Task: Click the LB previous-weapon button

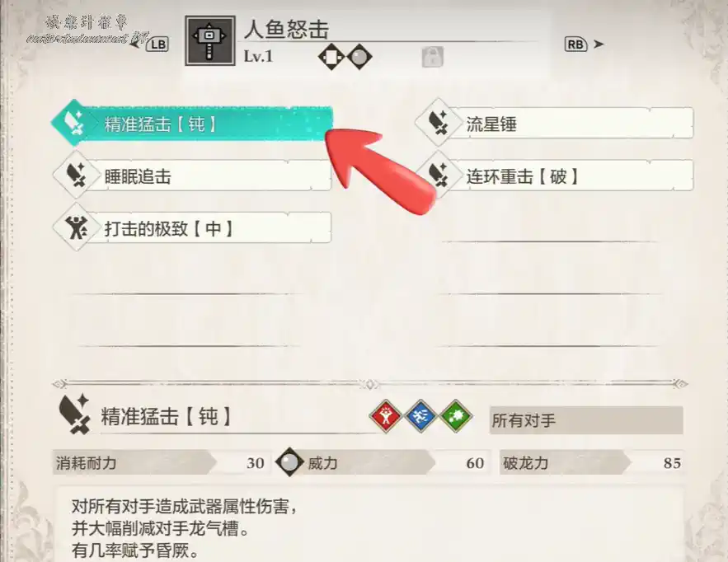Action: 157,44
